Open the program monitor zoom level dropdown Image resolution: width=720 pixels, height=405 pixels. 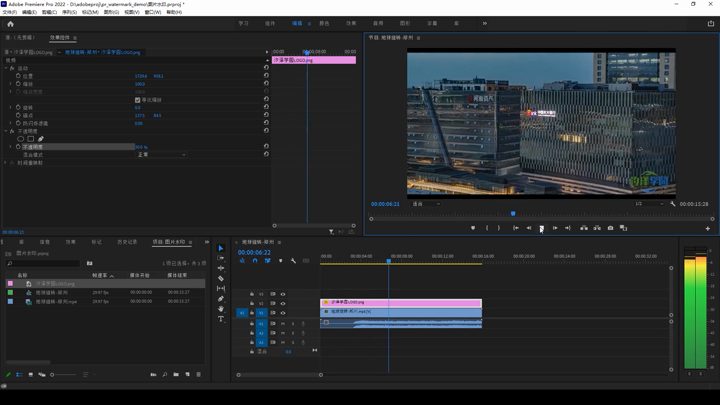(x=424, y=204)
